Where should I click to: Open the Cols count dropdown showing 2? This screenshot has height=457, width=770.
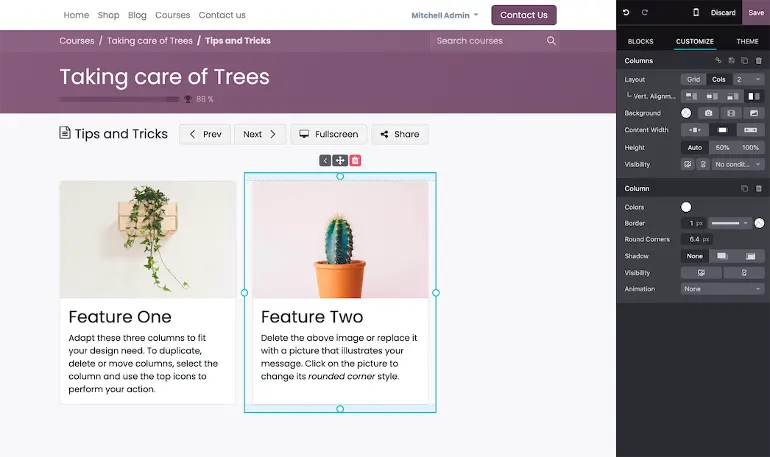tap(748, 79)
